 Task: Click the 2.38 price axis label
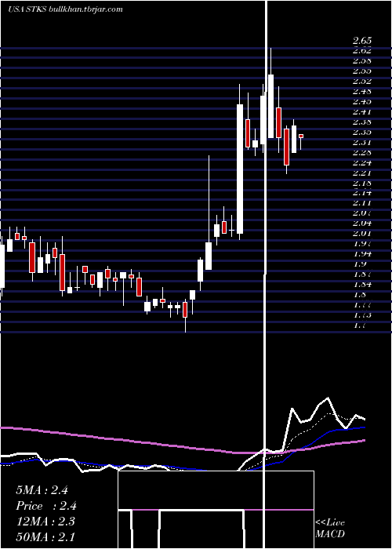(362, 122)
